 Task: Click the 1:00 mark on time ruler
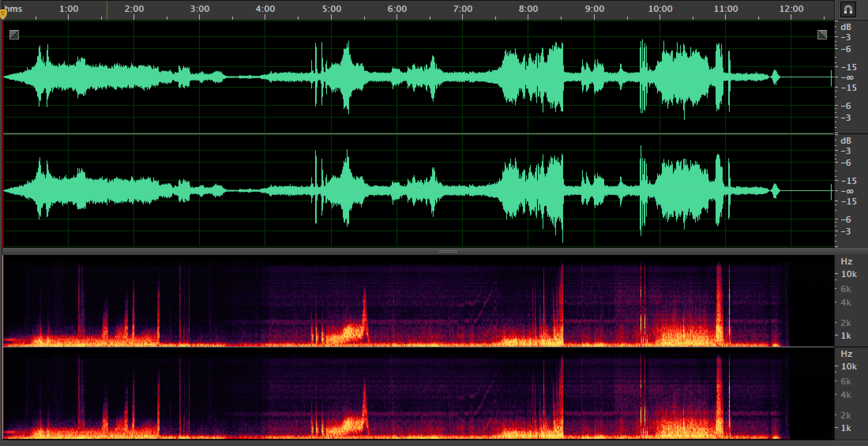[68, 9]
